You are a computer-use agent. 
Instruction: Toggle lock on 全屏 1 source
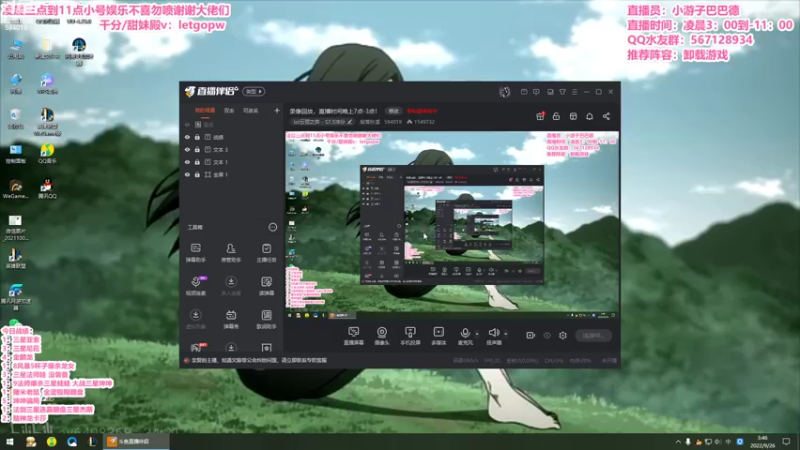pyautogui.click(x=197, y=174)
